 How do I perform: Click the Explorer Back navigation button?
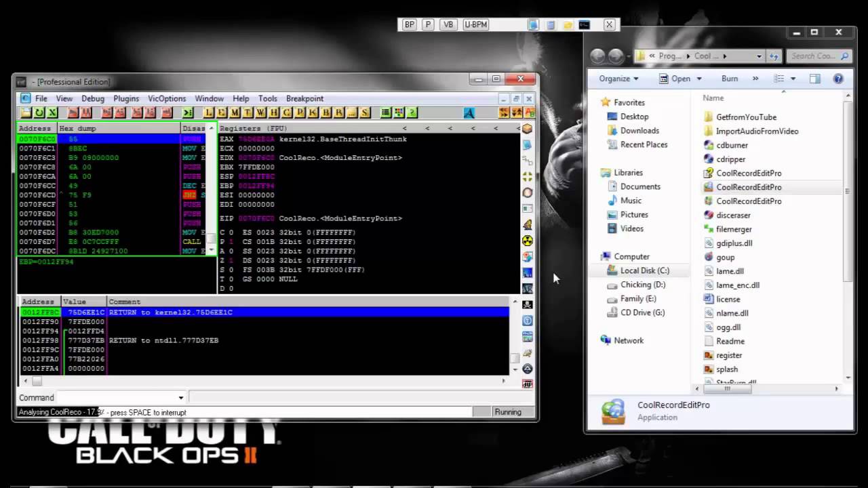597,56
